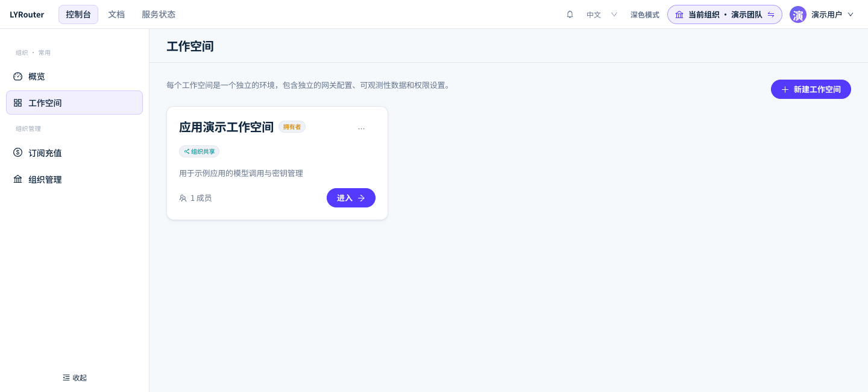Screen dimensions: 868x392
Task: Click the 新建工作空间 button
Action: [x=811, y=89]
